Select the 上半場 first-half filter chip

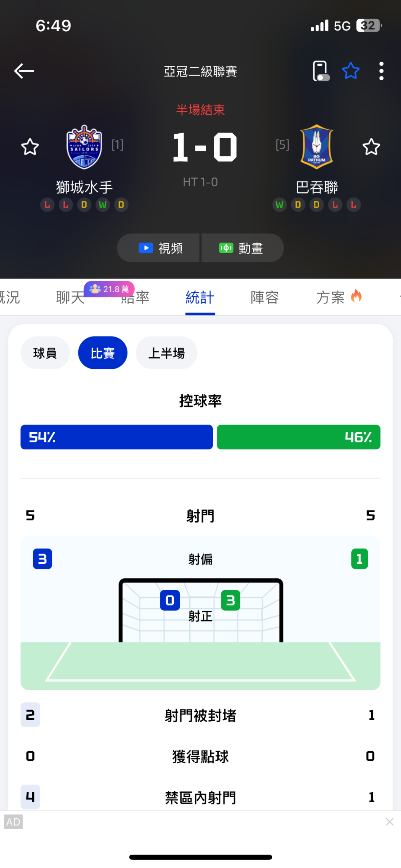pyautogui.click(x=166, y=353)
